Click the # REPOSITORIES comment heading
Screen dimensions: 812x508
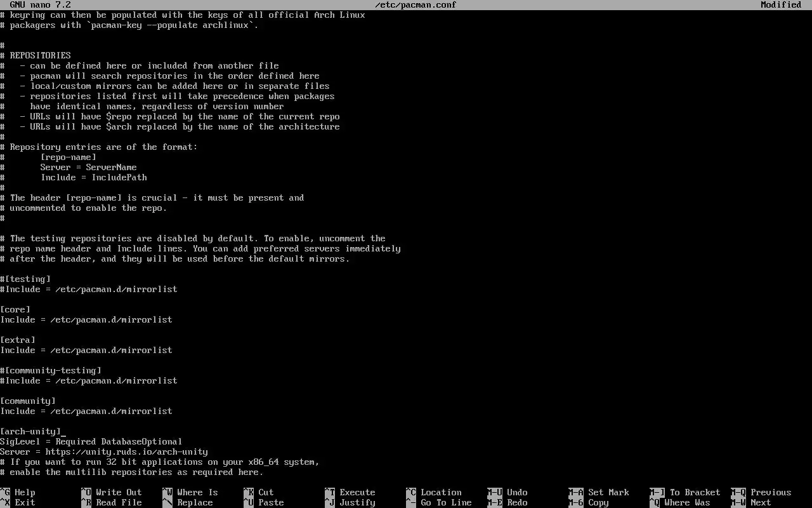(x=36, y=55)
